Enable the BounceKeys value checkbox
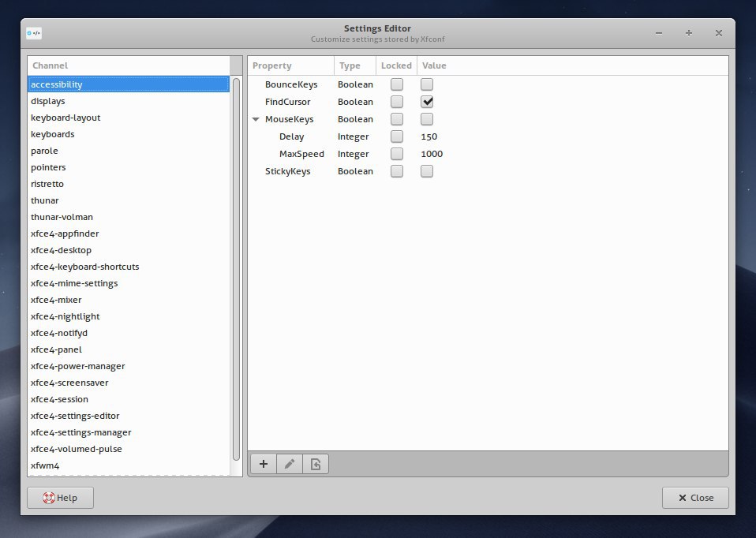756x538 pixels. (x=427, y=84)
